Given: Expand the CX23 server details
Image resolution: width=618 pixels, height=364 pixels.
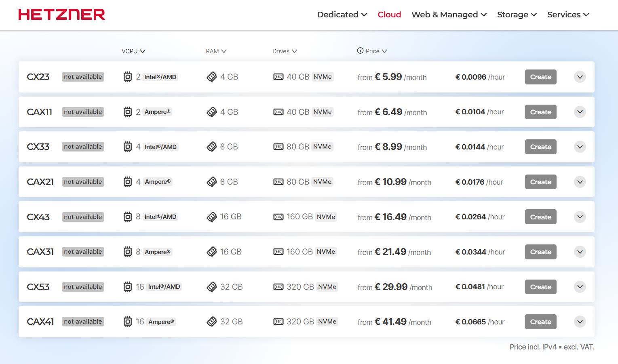Looking at the screenshot, I should coord(580,77).
